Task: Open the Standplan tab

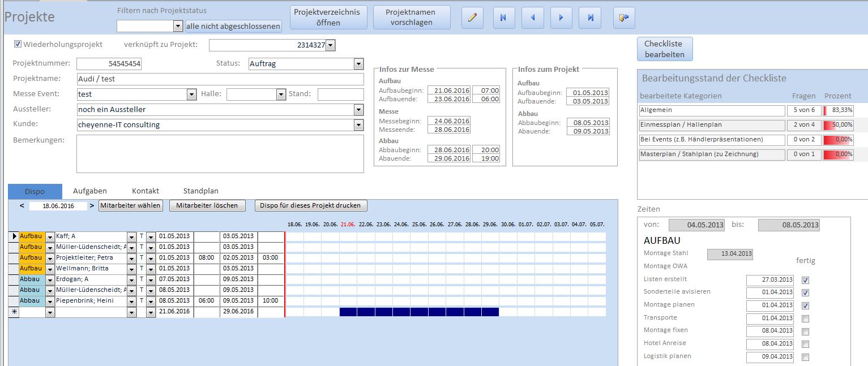Action: (200, 191)
